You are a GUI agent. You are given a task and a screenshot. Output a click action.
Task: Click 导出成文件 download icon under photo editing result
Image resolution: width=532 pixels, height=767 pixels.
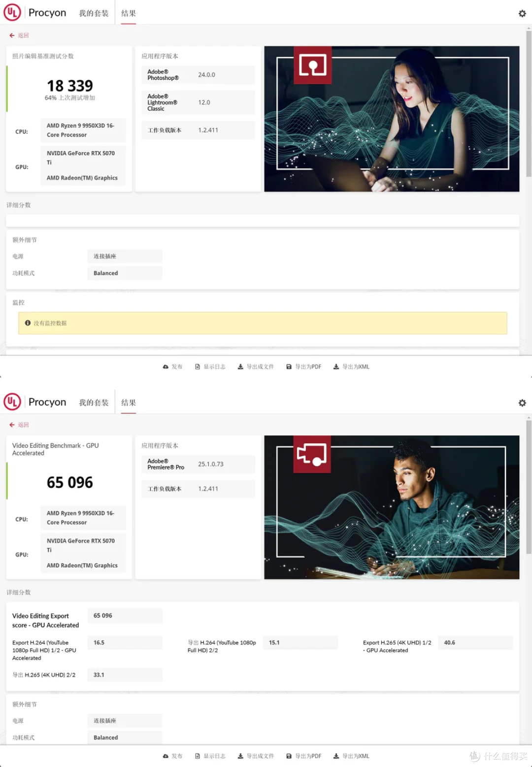click(240, 367)
